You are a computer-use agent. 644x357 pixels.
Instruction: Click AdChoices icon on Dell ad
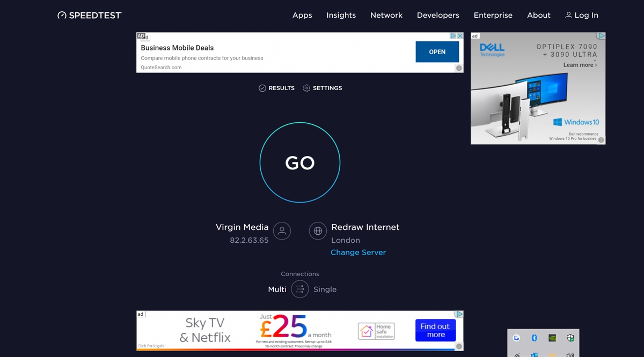(x=602, y=36)
